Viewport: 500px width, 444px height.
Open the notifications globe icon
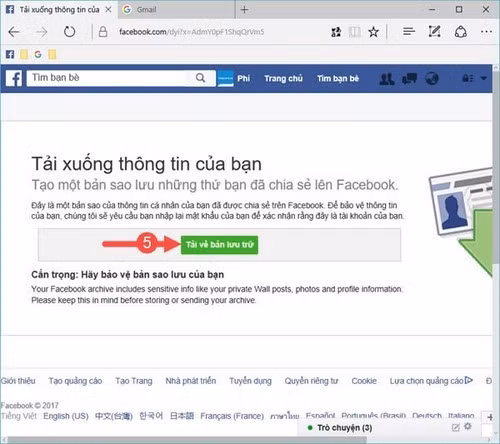(x=432, y=79)
